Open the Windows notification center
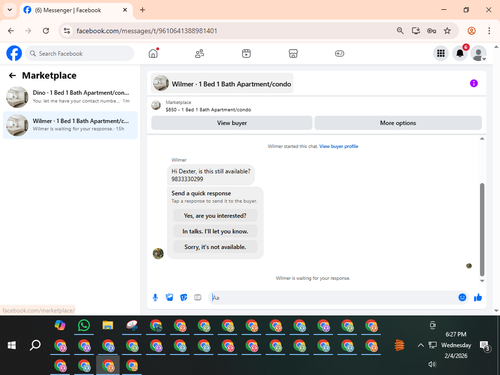Image resolution: width=500 pixels, height=375 pixels. [x=484, y=346]
